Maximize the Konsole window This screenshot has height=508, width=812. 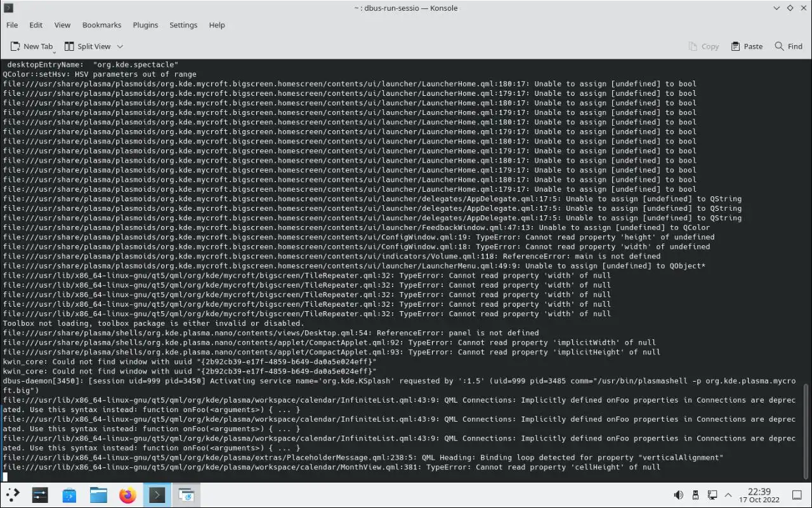(x=790, y=8)
